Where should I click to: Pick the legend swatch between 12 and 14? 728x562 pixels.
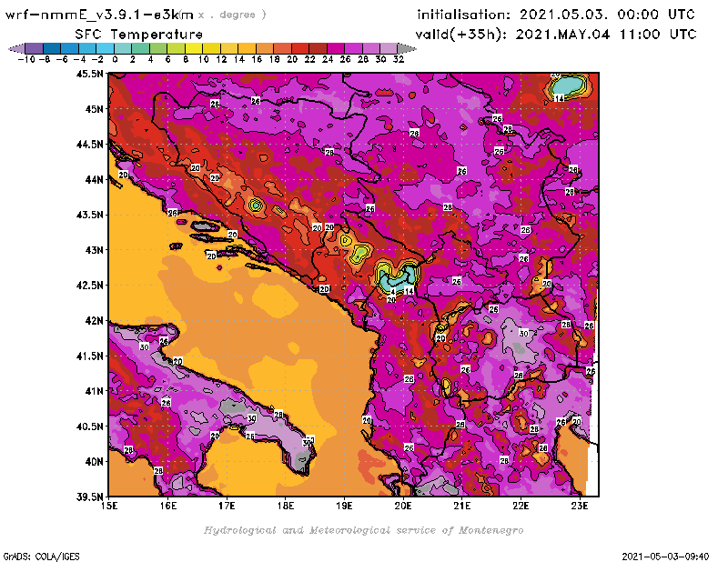(229, 48)
